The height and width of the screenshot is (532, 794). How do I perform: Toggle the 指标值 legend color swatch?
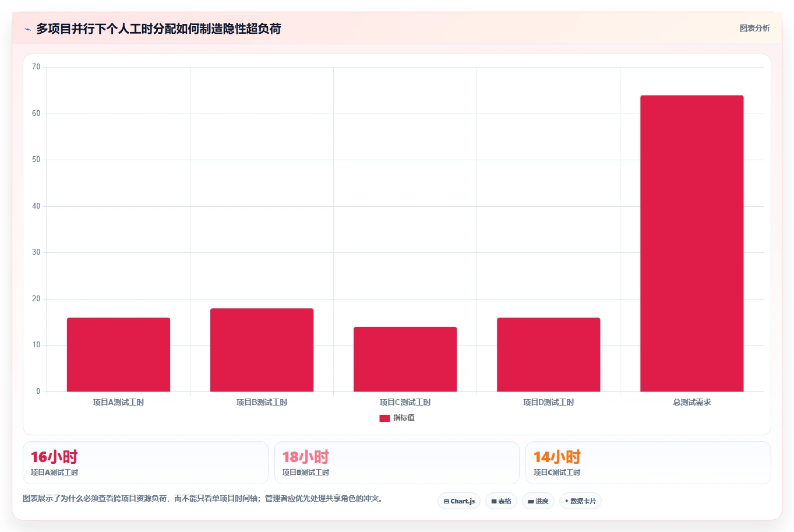tap(384, 418)
